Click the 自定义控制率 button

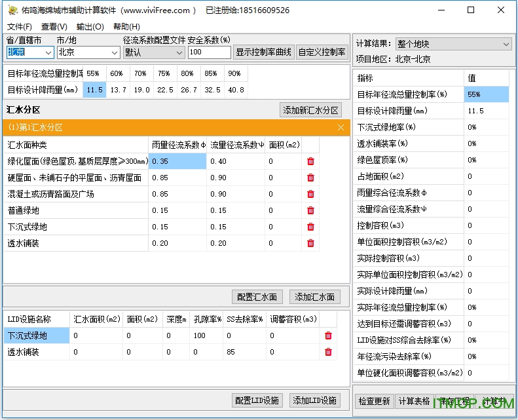click(322, 52)
